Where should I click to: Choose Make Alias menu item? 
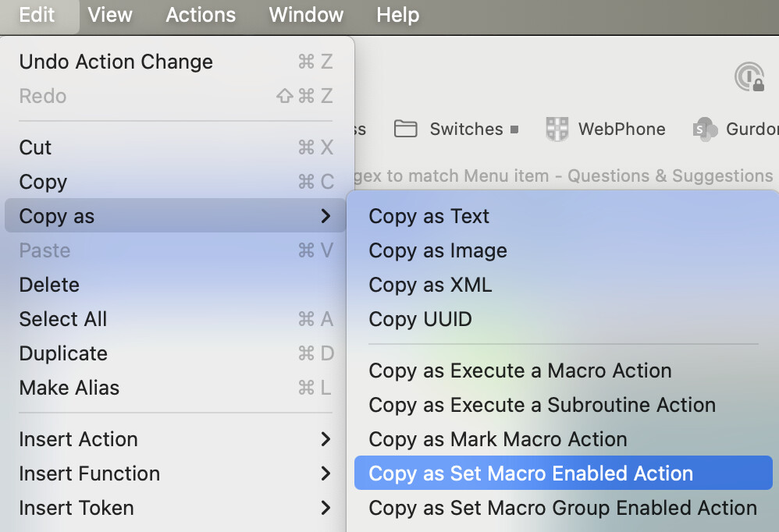point(69,388)
